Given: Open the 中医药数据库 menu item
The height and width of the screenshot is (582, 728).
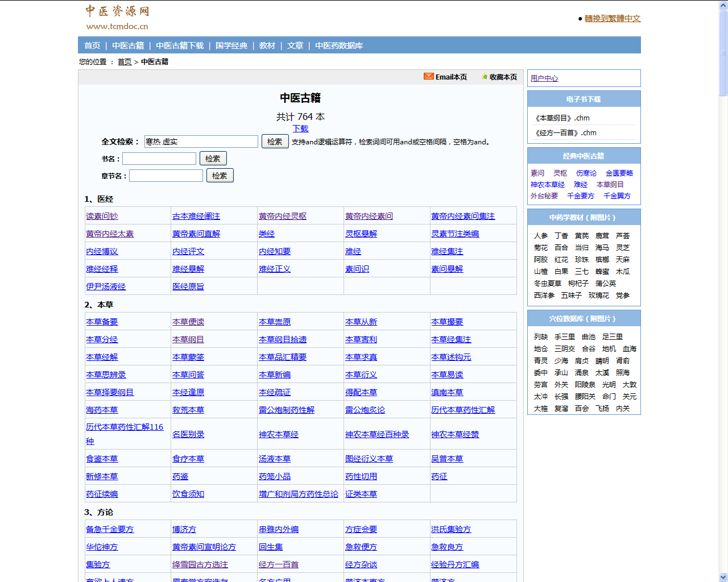Looking at the screenshot, I should pyautogui.click(x=339, y=45).
